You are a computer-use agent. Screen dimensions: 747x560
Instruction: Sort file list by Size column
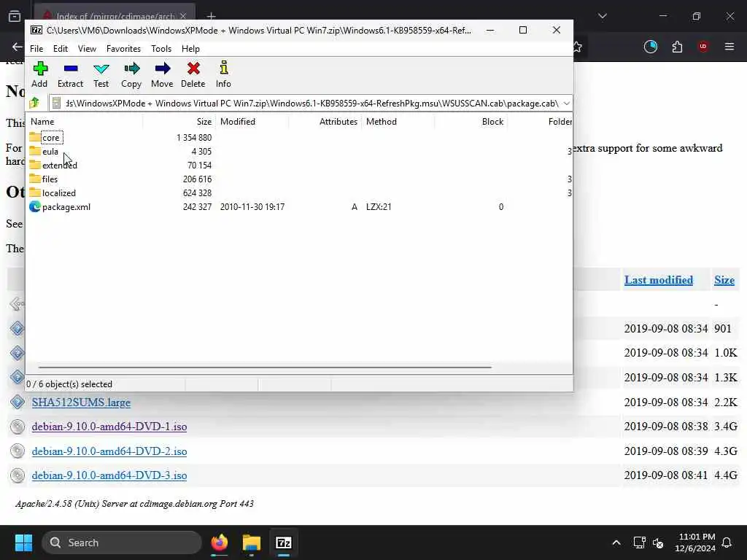coord(179,122)
